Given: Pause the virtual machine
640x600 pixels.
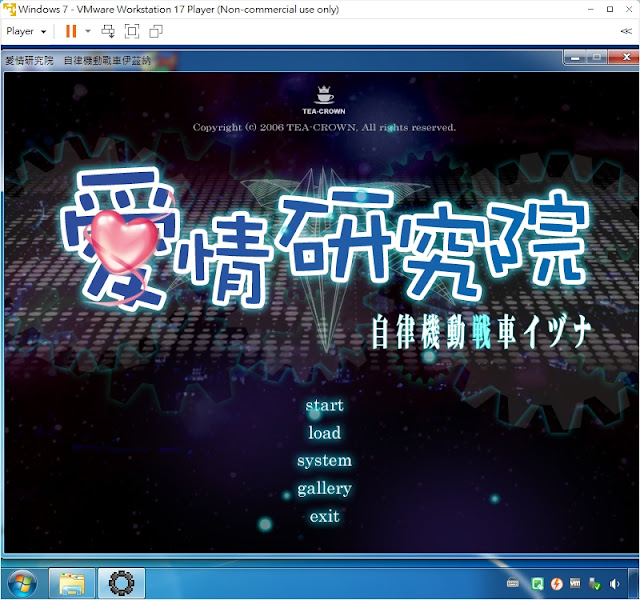Looking at the screenshot, I should 71,31.
